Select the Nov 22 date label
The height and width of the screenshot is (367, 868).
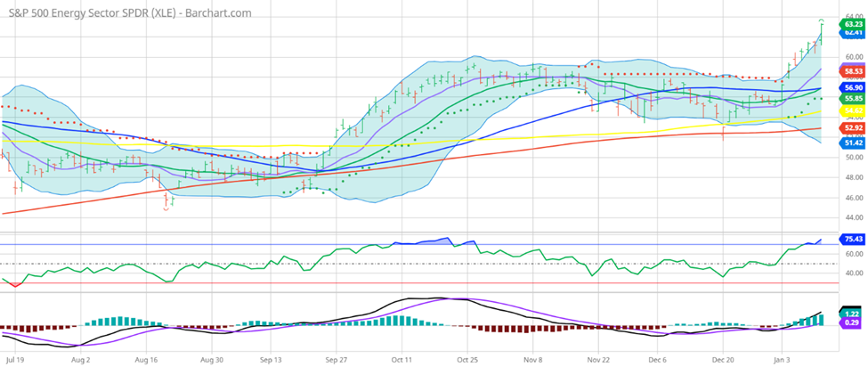coord(599,359)
